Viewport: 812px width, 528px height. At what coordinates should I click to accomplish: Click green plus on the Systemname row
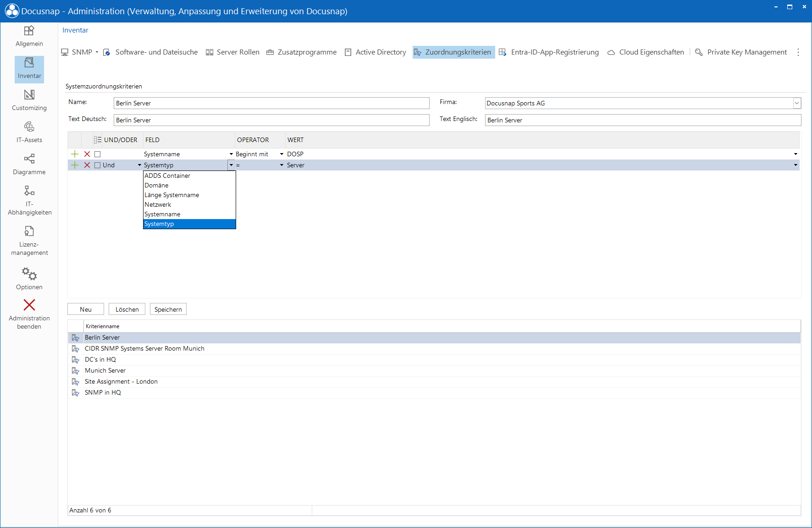pyautogui.click(x=75, y=154)
